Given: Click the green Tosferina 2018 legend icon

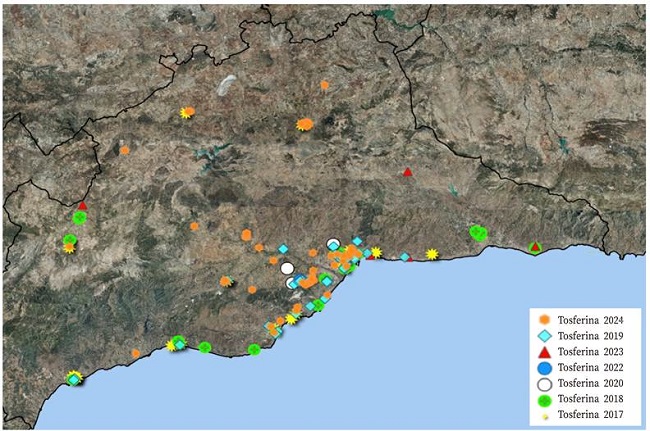Looking at the screenshot, I should pyautogui.click(x=545, y=399).
